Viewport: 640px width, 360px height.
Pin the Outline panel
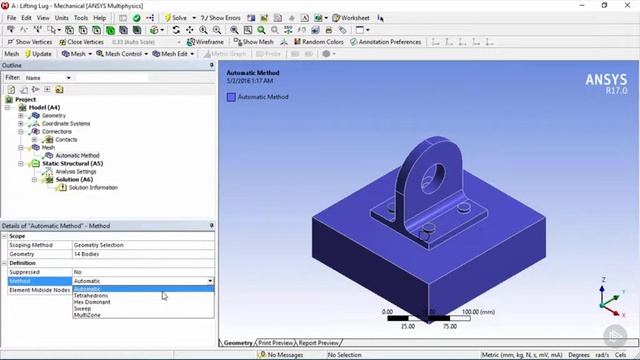[211, 65]
